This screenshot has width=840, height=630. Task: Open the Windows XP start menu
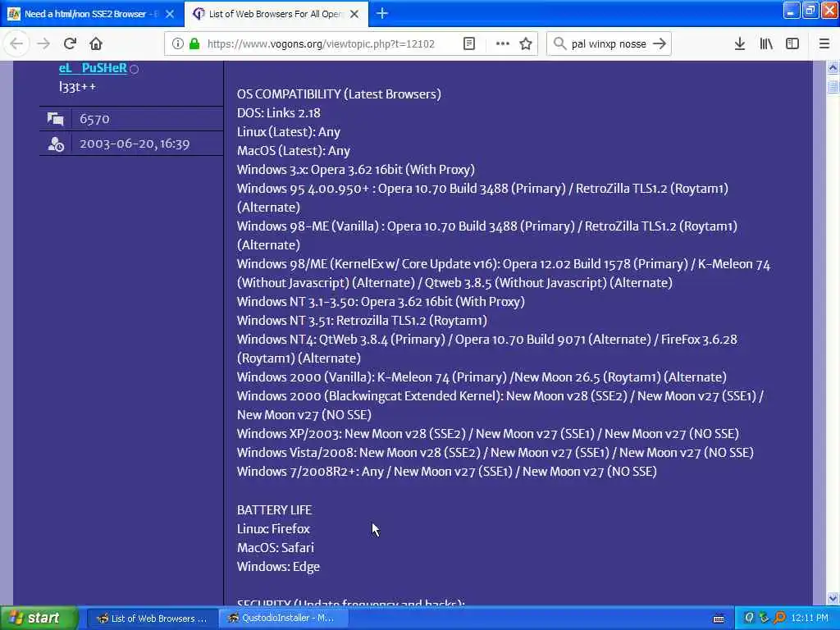(x=39, y=618)
